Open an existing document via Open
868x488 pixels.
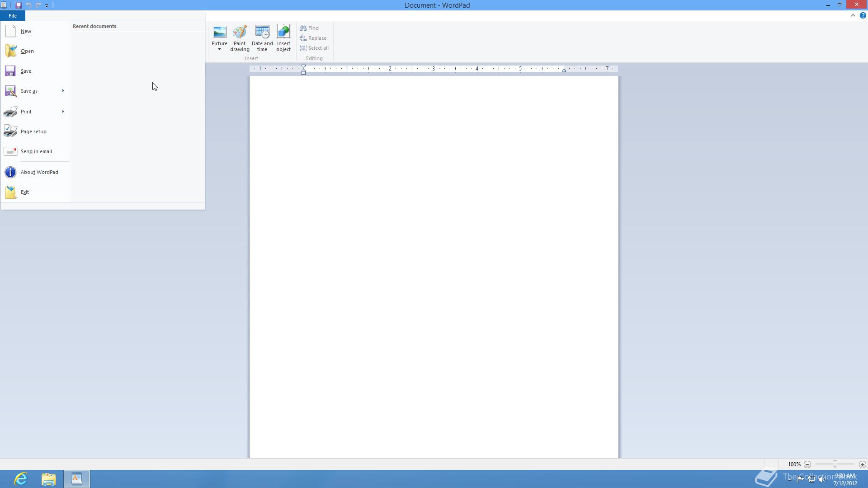pyautogui.click(x=34, y=51)
